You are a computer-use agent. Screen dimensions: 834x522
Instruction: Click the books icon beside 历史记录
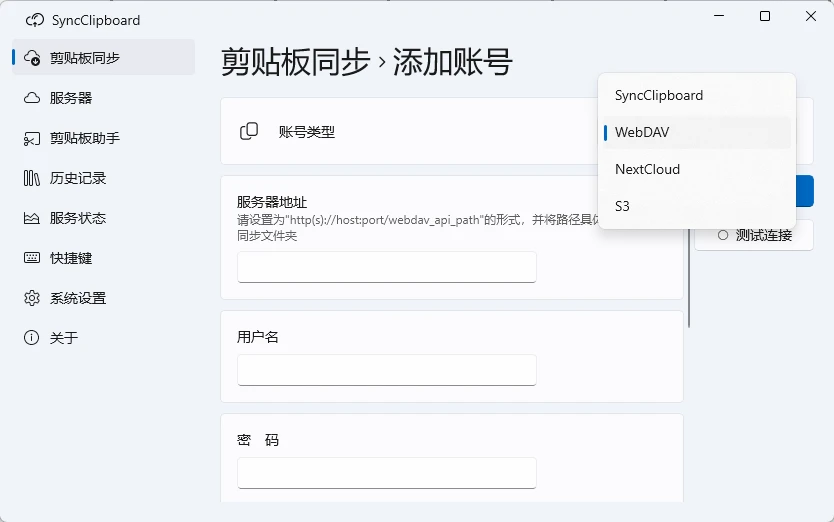coord(32,178)
